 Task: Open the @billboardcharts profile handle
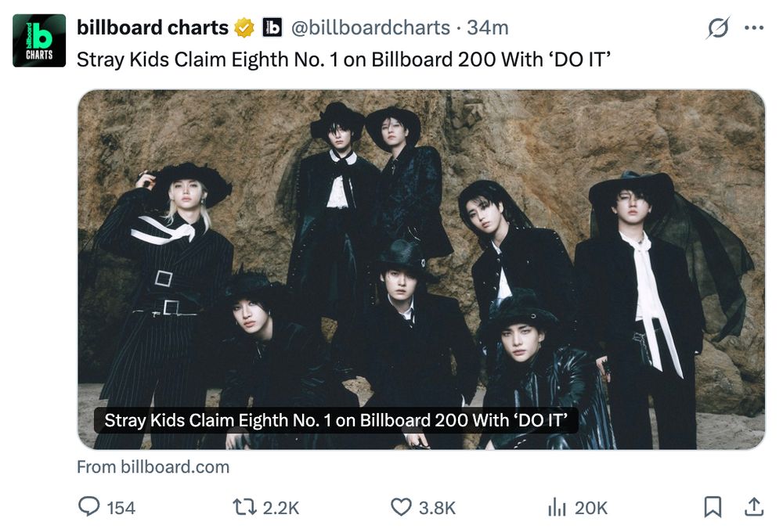371,26
